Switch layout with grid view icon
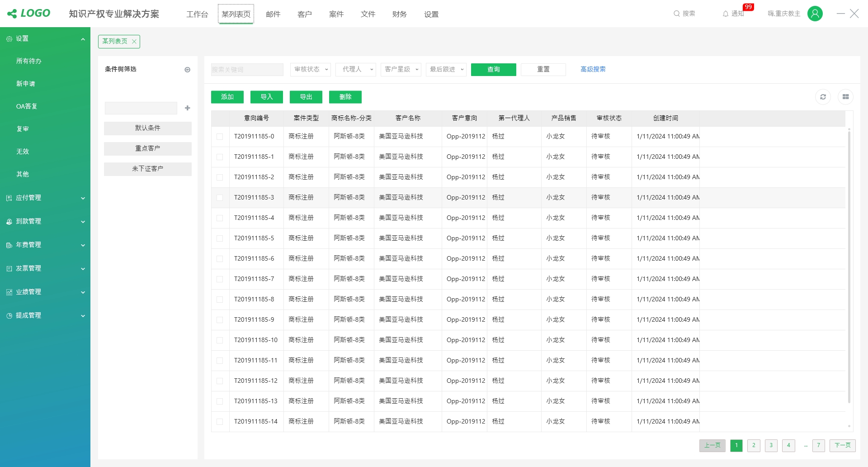 coord(845,97)
